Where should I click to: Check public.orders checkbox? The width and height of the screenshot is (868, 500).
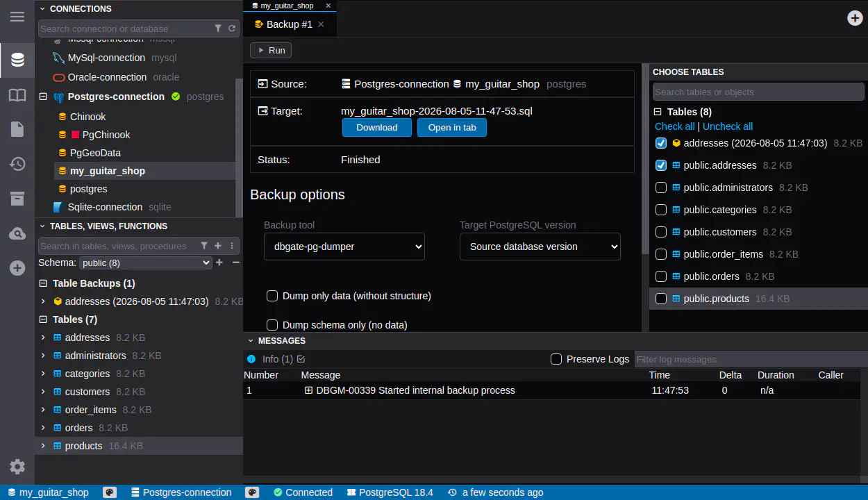pos(661,276)
